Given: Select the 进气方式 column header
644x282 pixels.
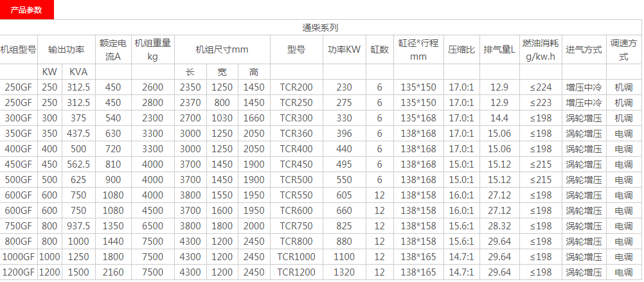Looking at the screenshot, I should (x=584, y=49).
